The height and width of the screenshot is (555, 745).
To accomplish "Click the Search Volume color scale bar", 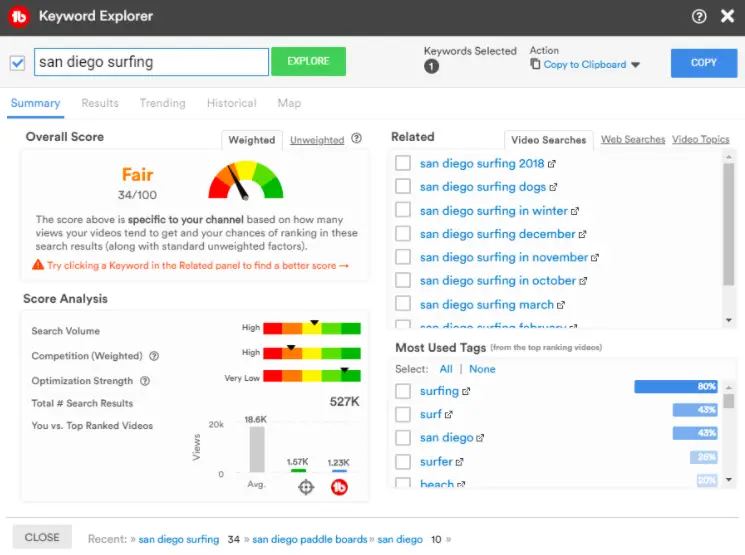I will click(x=312, y=328).
